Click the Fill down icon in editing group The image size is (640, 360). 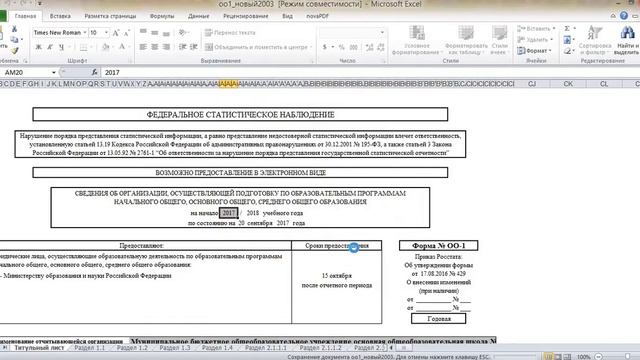567,40
